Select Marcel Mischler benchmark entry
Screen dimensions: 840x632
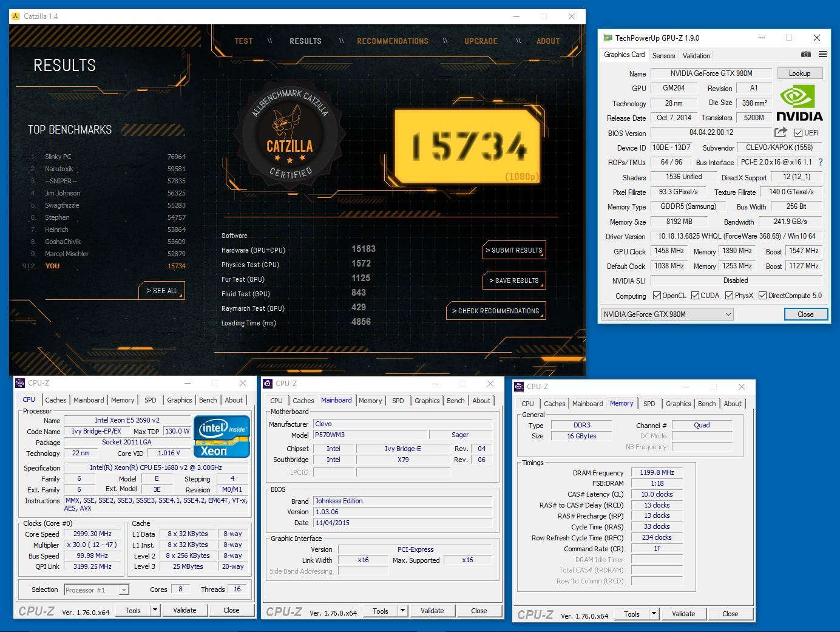[x=108, y=254]
